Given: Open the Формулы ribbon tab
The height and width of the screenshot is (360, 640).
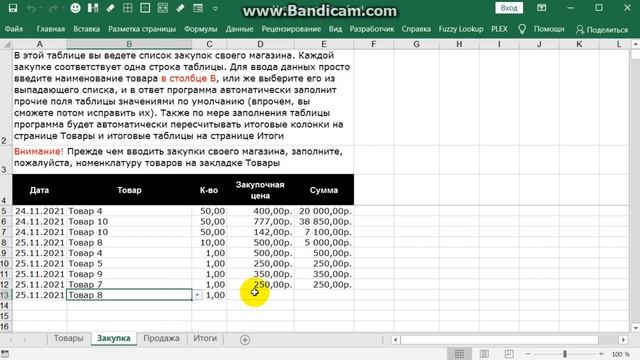Looking at the screenshot, I should click(x=200, y=29).
